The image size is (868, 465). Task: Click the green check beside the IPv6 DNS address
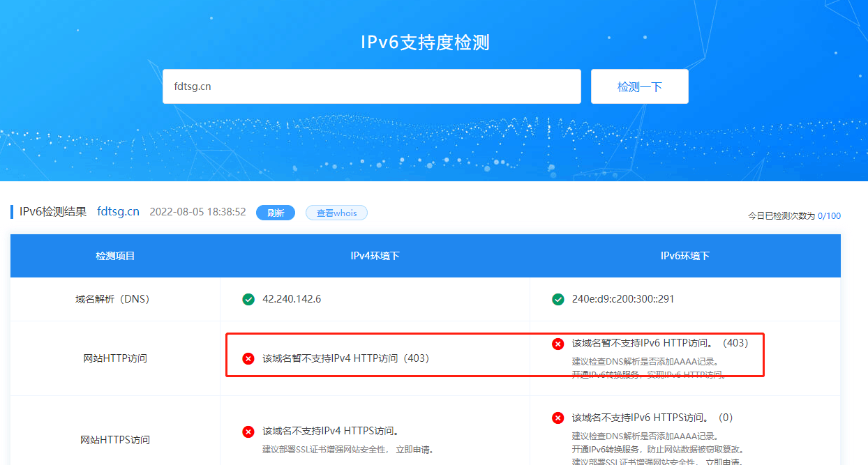pos(558,298)
